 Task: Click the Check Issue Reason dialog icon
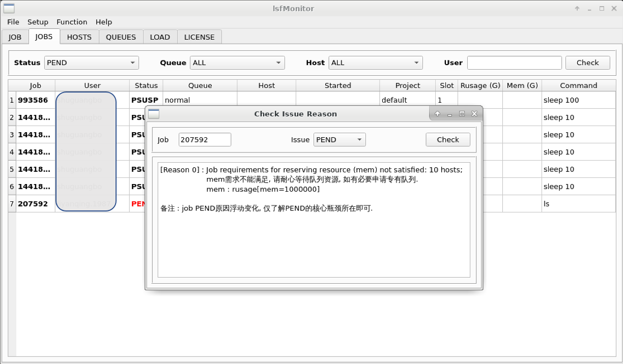pos(153,114)
